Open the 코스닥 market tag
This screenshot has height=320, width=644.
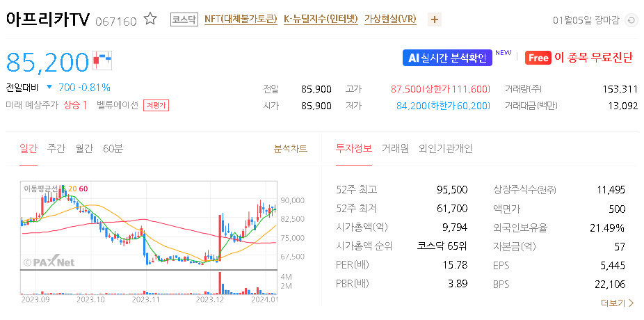[184, 19]
